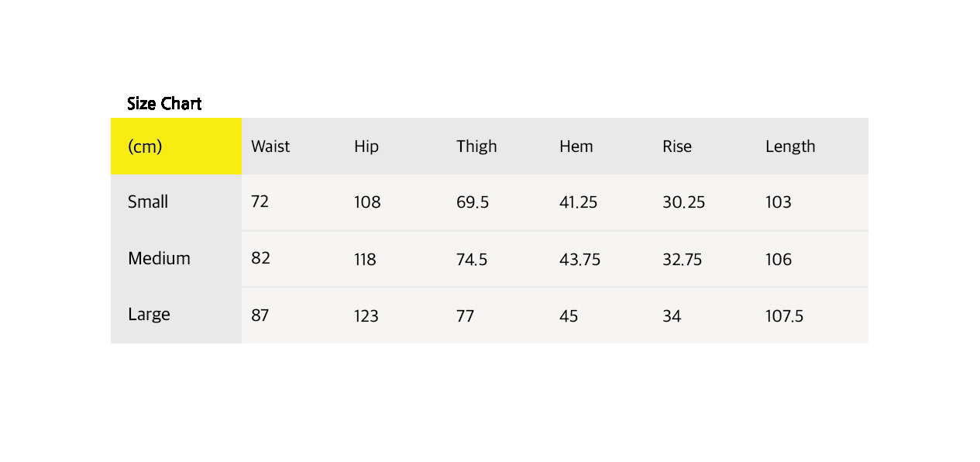The width and height of the screenshot is (980, 462).
Task: Click the Size Chart title
Action: pos(164,104)
